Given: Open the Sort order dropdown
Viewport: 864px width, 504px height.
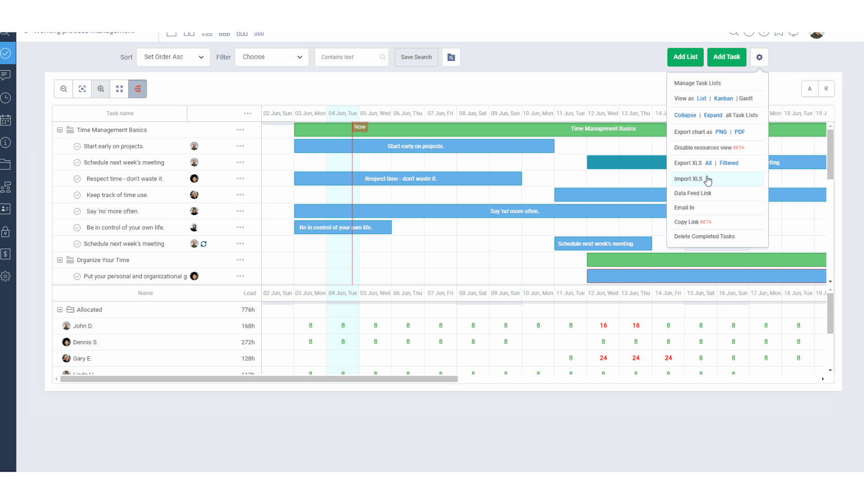Looking at the screenshot, I should [x=173, y=57].
